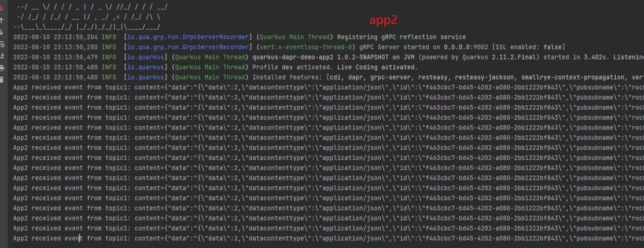
Task: Click '(vert.x-eventloop-thread-0)' text
Action: 306,47
